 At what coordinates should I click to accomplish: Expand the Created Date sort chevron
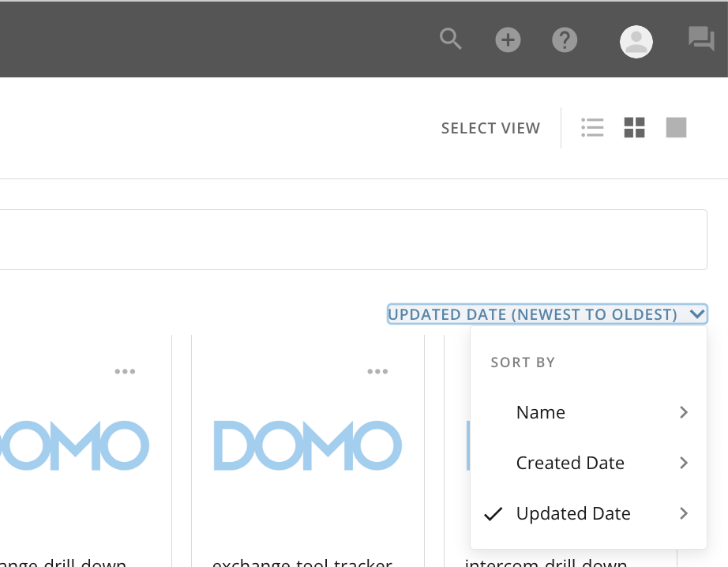point(682,463)
